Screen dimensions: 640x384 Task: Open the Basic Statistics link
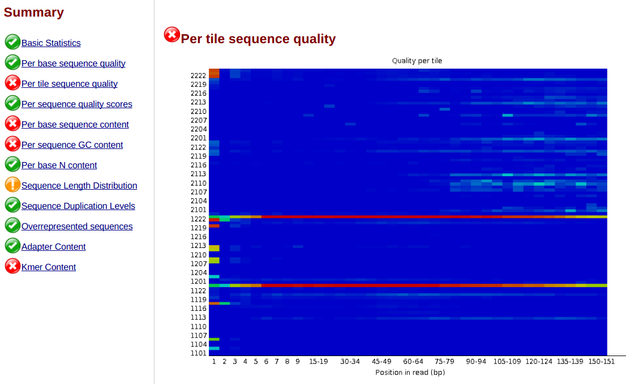click(x=51, y=43)
